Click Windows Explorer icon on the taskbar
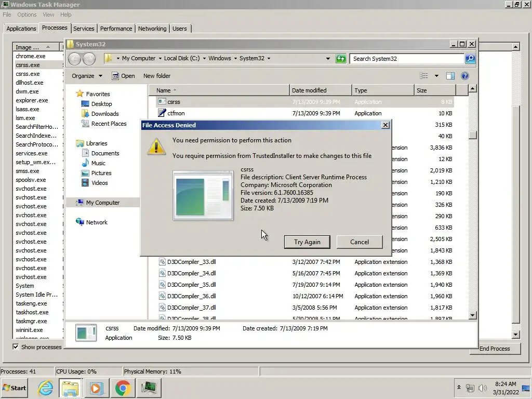The width and height of the screenshot is (532, 399). (x=70, y=388)
